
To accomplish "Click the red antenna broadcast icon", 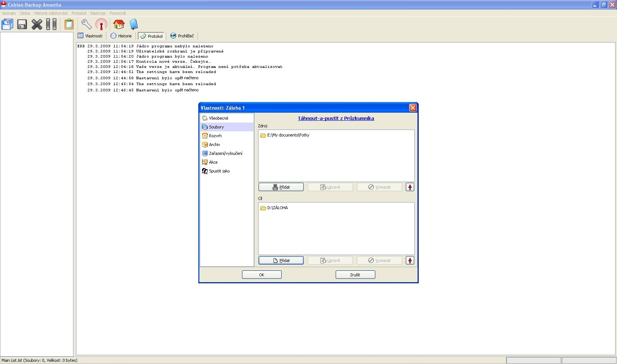I will (101, 25).
